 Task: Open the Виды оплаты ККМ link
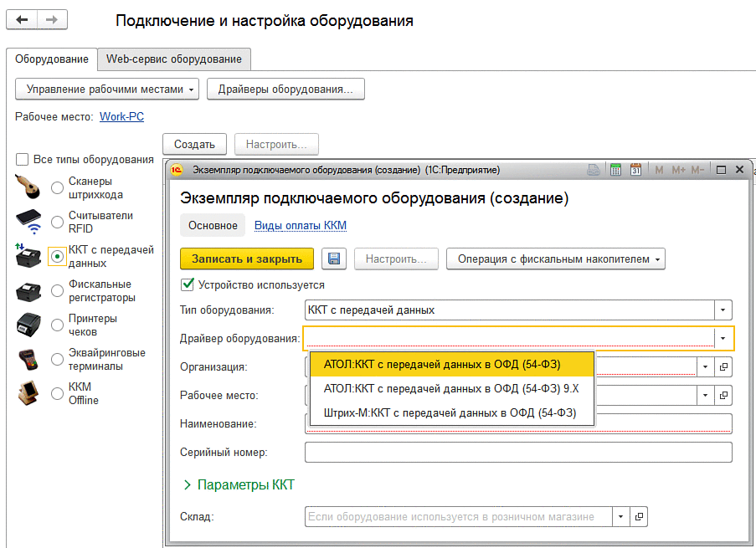pyautogui.click(x=301, y=226)
